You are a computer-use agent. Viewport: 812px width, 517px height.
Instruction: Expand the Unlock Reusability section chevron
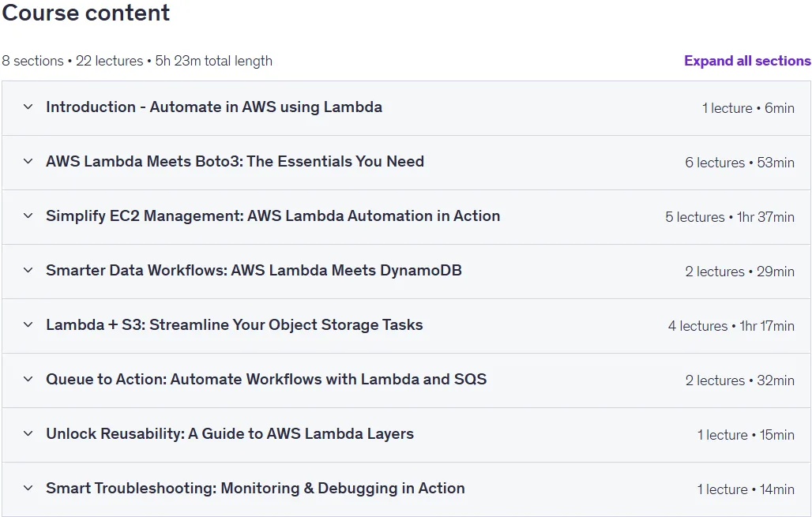[x=28, y=433]
